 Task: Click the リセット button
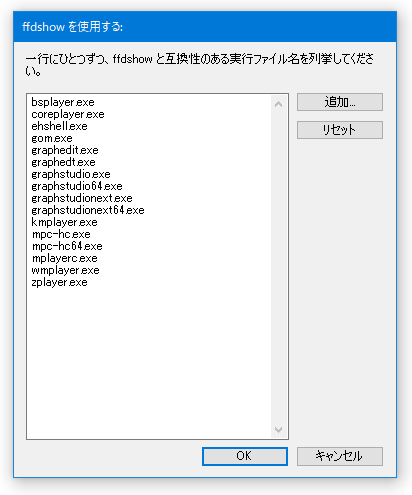click(340, 130)
